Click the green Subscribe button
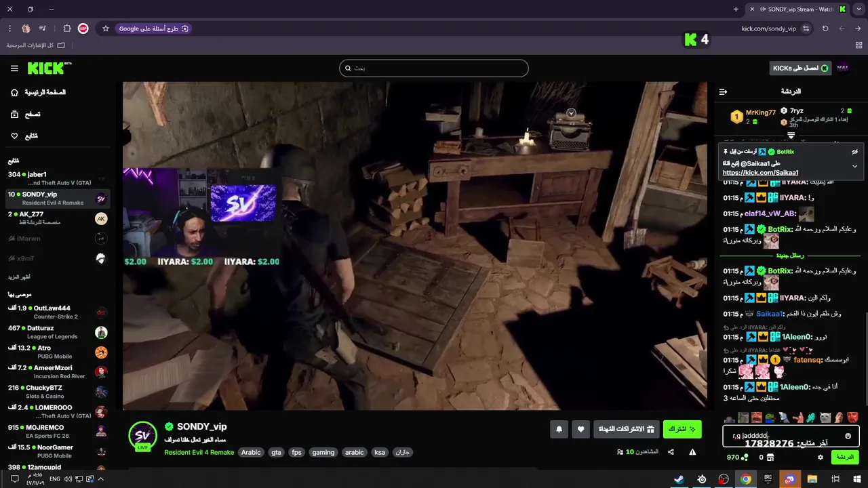This screenshot has height=488, width=868. pyautogui.click(x=682, y=429)
